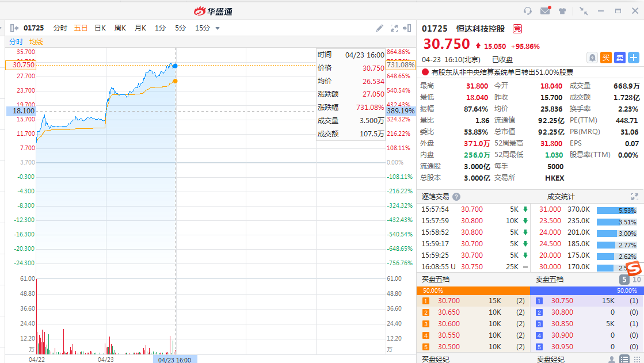
Task: Select the pencil drawing tool
Action: 379,28
